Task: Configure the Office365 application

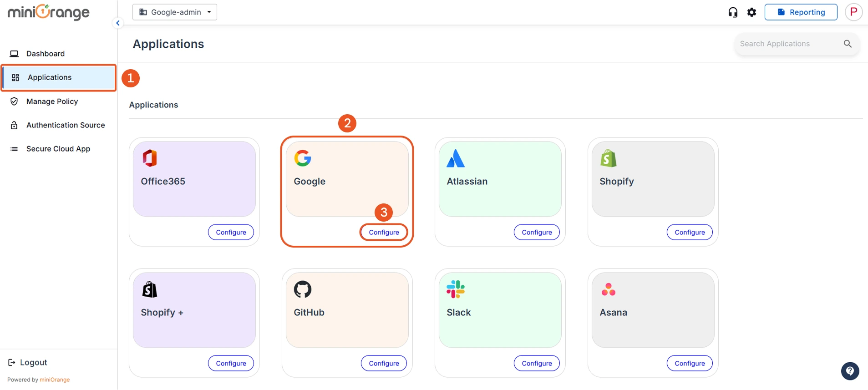Action: [x=231, y=232]
